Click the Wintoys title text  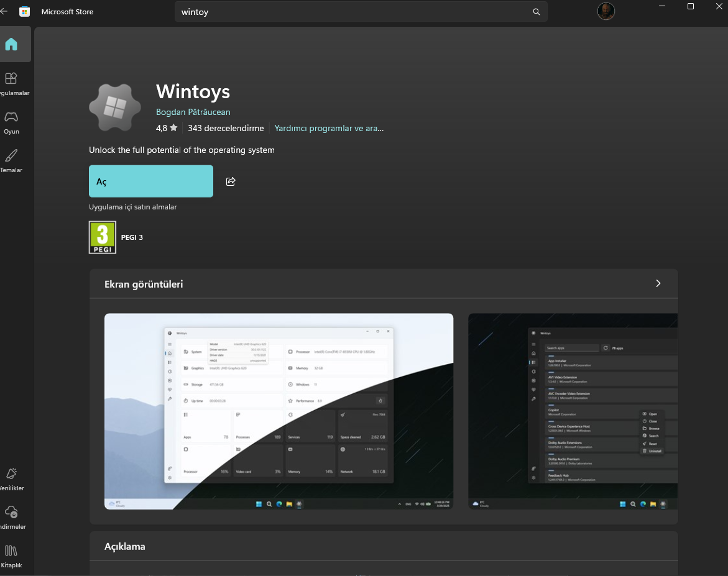(193, 91)
